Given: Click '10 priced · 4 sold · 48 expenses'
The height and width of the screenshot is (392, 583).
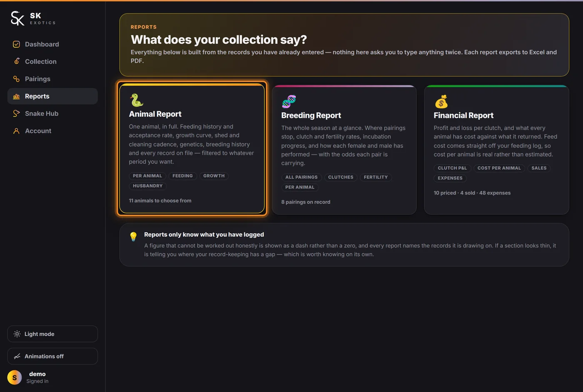Looking at the screenshot, I should [x=472, y=193].
